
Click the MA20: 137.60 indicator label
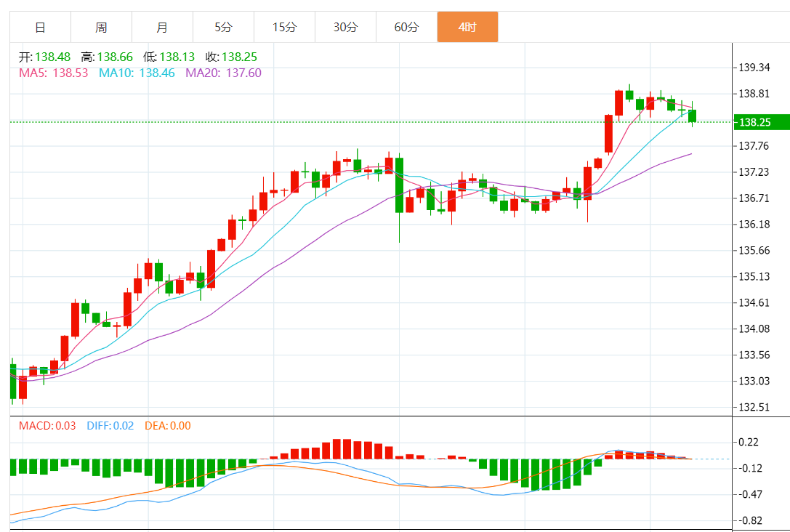[x=223, y=73]
